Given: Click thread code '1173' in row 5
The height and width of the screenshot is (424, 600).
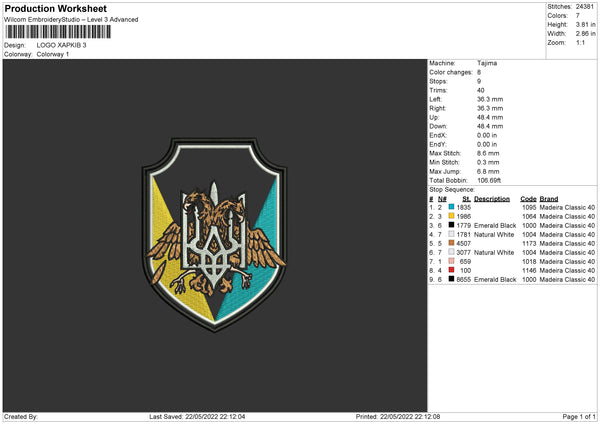Looking at the screenshot, I should [529, 243].
